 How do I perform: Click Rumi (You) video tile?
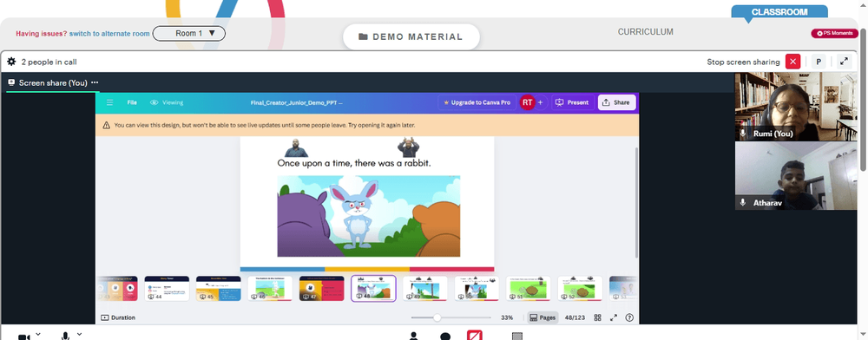(x=796, y=106)
